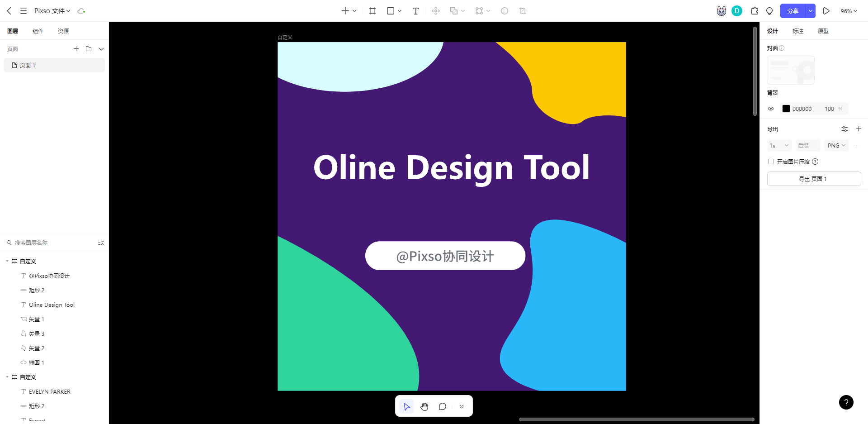Screen dimensions: 868x424
Task: Click the 分享 share button
Action: (793, 11)
